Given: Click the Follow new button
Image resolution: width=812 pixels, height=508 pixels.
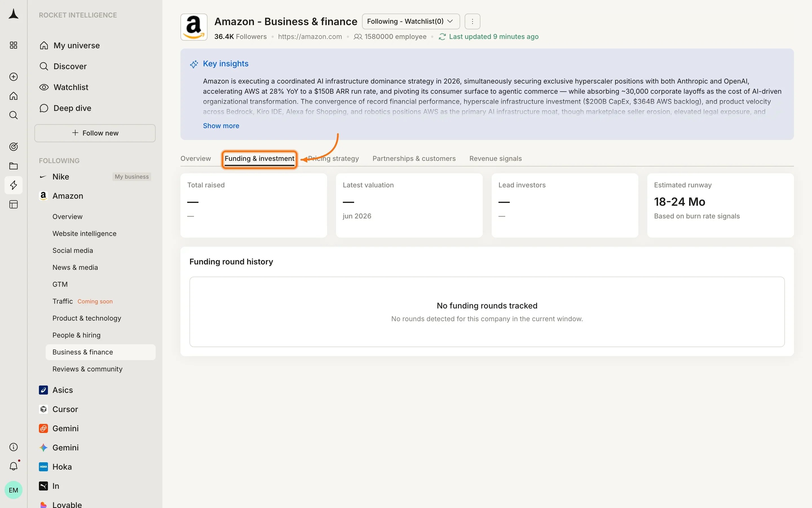Looking at the screenshot, I should coord(95,133).
